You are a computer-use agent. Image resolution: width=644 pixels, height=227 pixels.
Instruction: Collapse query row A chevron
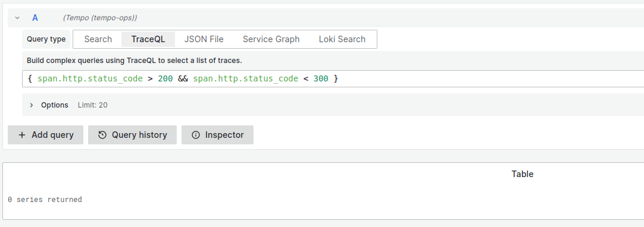pyautogui.click(x=17, y=18)
